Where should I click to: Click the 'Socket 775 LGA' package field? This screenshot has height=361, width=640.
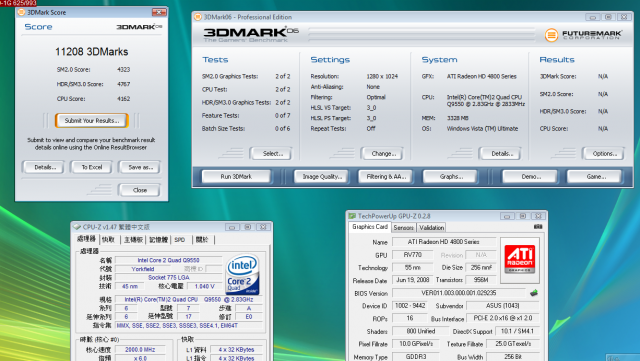point(168,278)
